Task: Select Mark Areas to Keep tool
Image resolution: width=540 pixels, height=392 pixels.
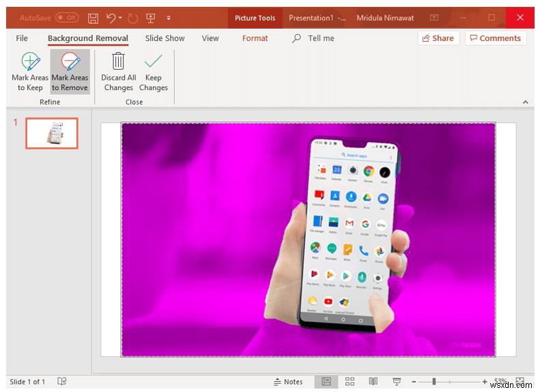Action: tap(30, 72)
